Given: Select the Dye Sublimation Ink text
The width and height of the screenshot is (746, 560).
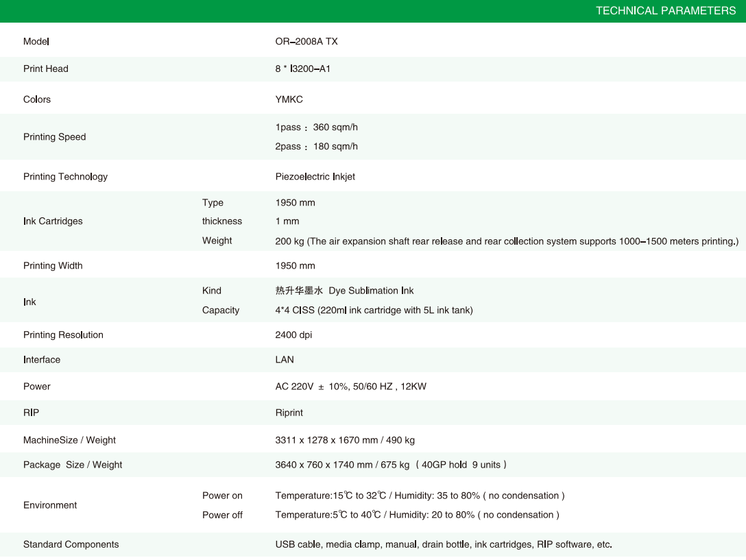Looking at the screenshot, I should [x=371, y=291].
